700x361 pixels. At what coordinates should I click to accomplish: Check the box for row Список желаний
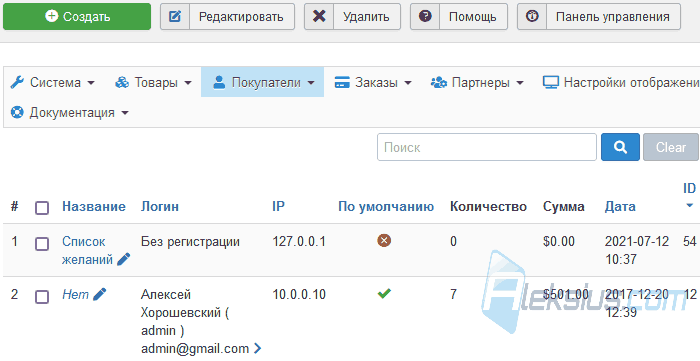click(42, 244)
